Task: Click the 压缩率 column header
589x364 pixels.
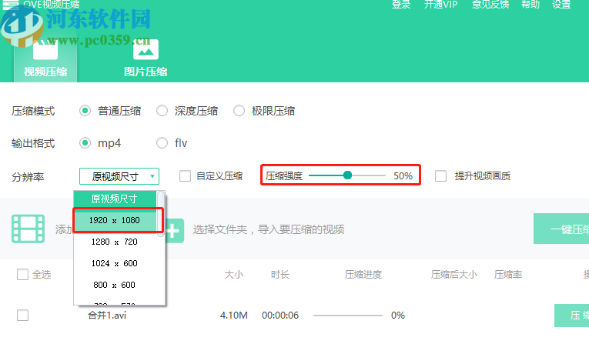Action: 508,275
